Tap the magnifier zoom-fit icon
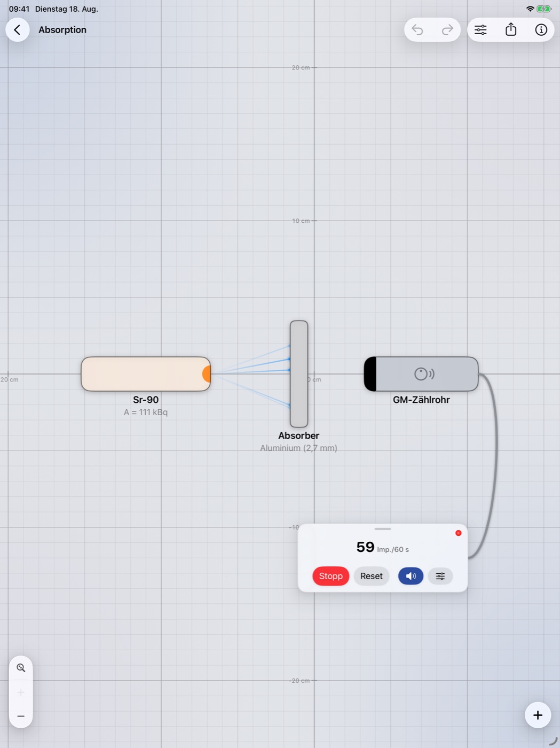 [21, 668]
